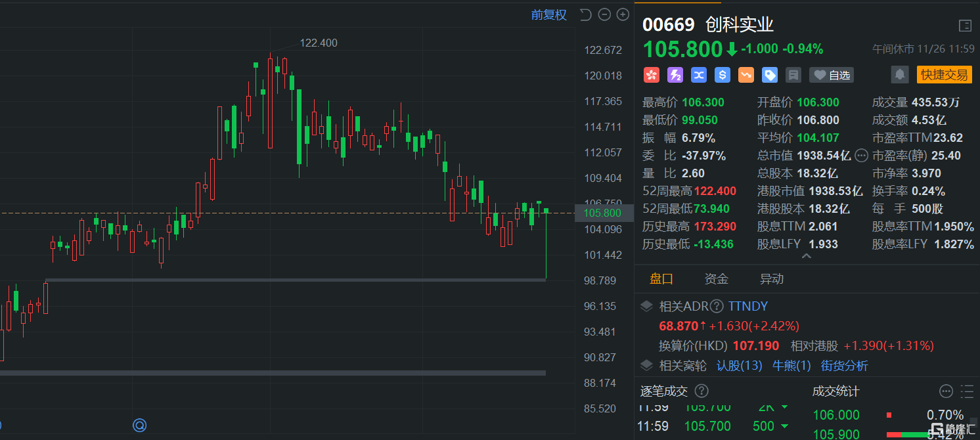Click the gray notes bookmark icon
Screen dimensions: 980x440
coord(793,75)
